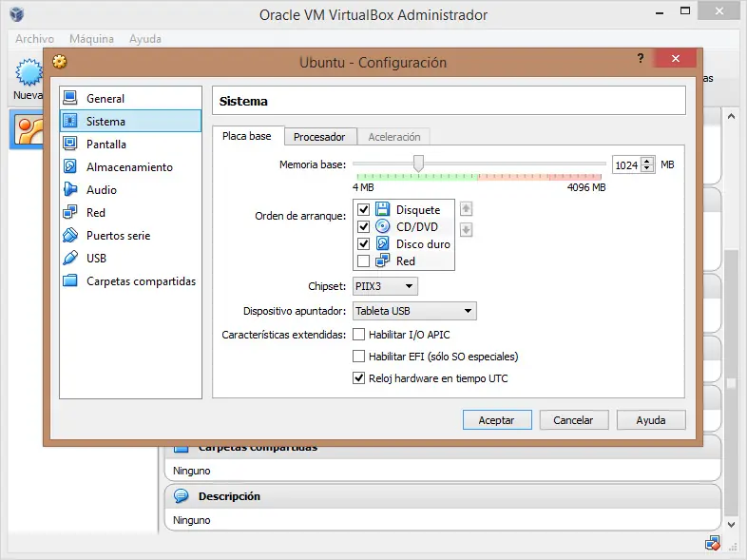
Task: Open the Archivo menu
Action: click(x=34, y=39)
